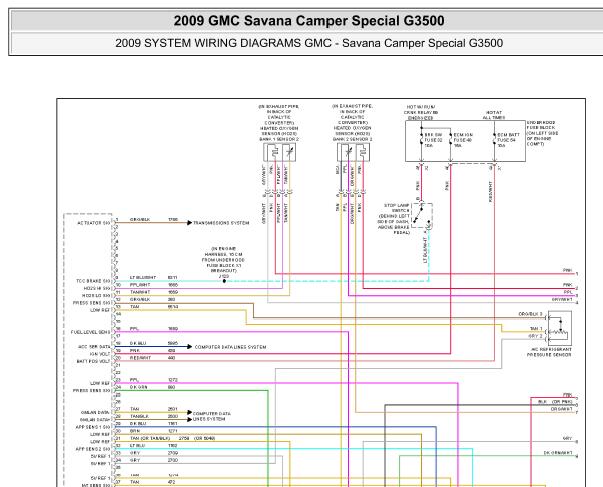The height and width of the screenshot is (487, 603).
Task: Click the "A/C REFRIGERANT PRESSURE SENSOR" label
Action: click(549, 352)
